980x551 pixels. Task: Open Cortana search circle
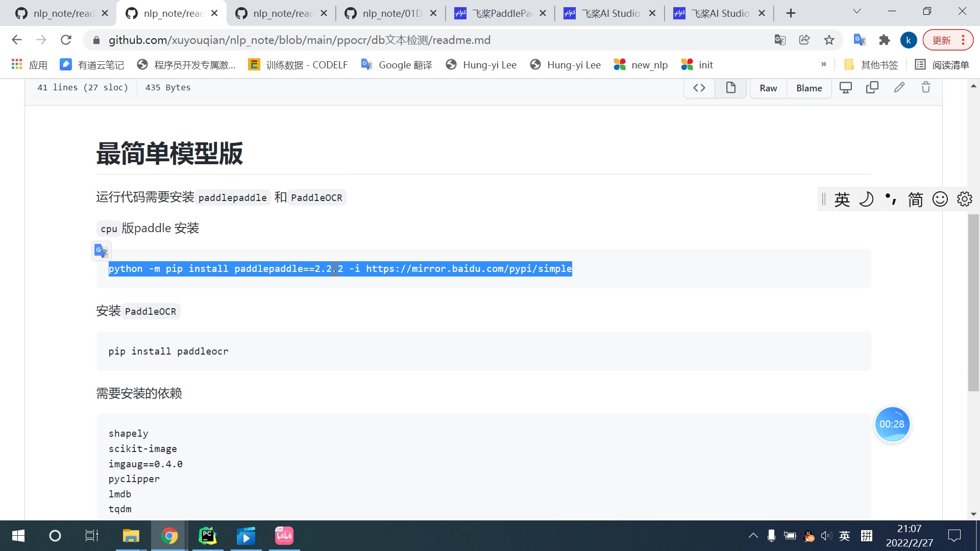(55, 536)
